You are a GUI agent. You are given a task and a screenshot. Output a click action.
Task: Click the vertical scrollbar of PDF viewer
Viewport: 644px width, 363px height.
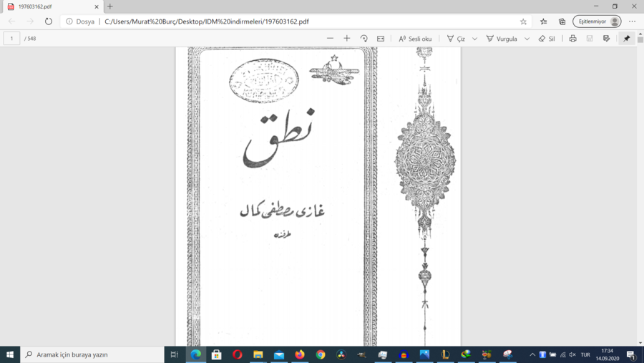coord(640,40)
